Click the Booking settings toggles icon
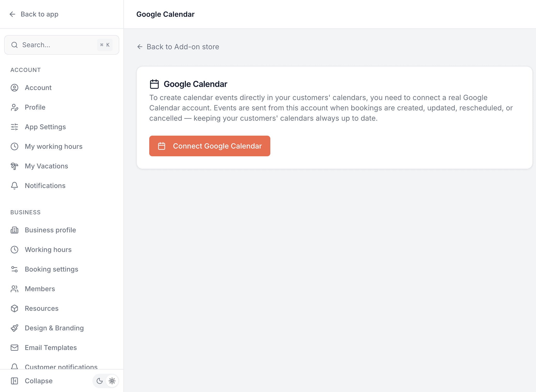This screenshot has width=536, height=392. (14, 269)
